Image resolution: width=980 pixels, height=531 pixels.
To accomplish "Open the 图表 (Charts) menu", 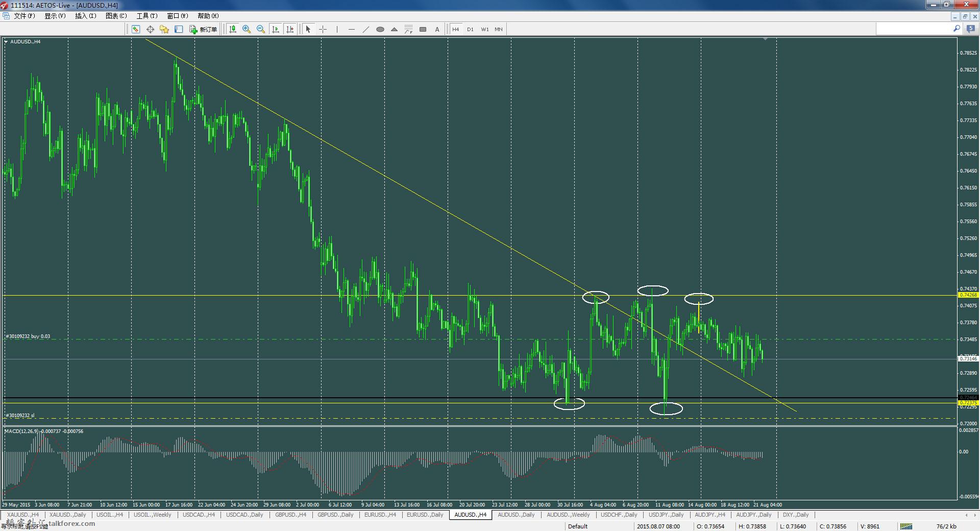I will [x=116, y=16].
